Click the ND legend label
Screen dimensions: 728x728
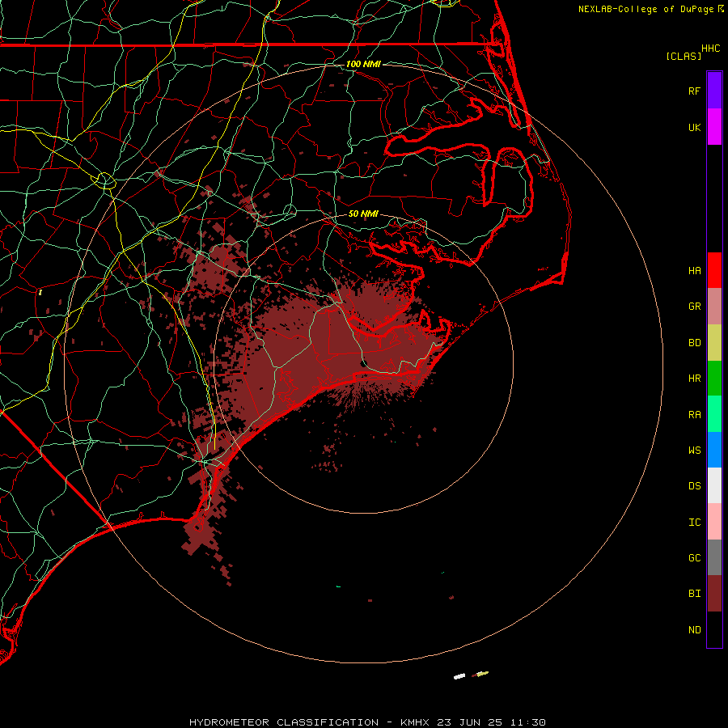tap(694, 629)
